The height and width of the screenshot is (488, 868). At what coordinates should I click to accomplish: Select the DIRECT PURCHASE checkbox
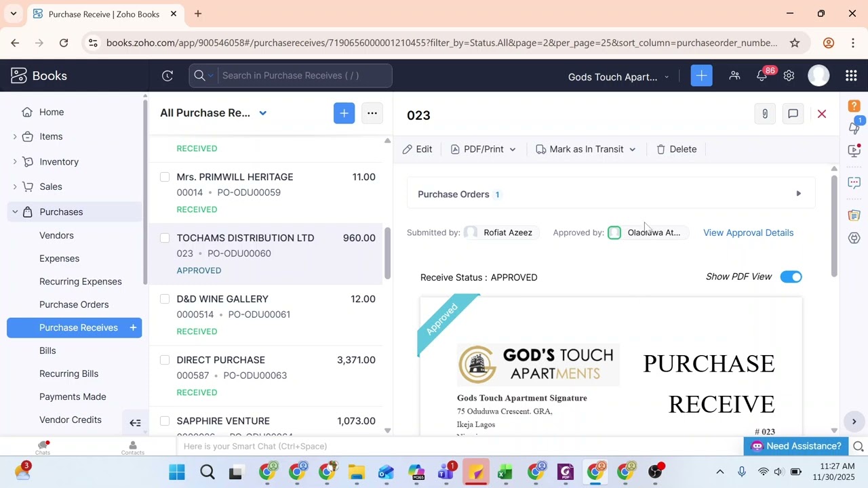(165, 360)
